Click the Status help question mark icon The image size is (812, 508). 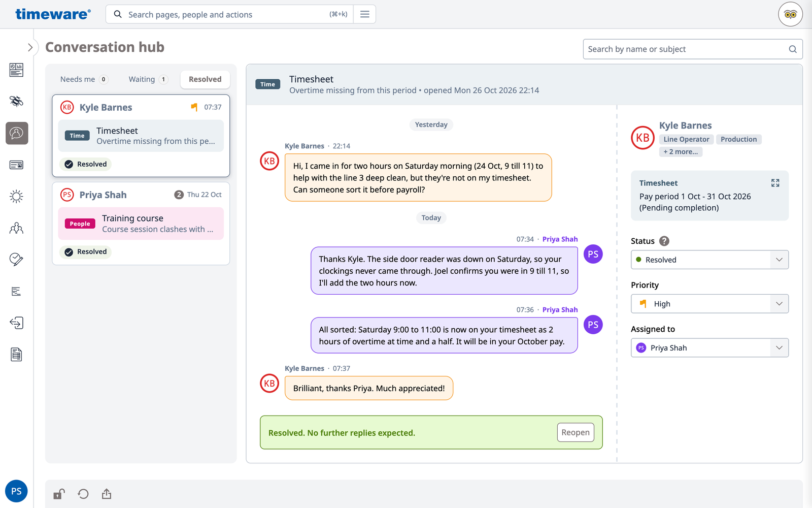pyautogui.click(x=664, y=241)
